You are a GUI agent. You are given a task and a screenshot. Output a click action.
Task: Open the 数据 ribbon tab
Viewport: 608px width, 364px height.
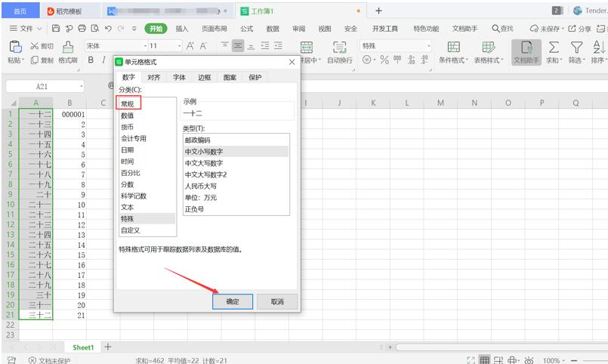[x=273, y=29]
